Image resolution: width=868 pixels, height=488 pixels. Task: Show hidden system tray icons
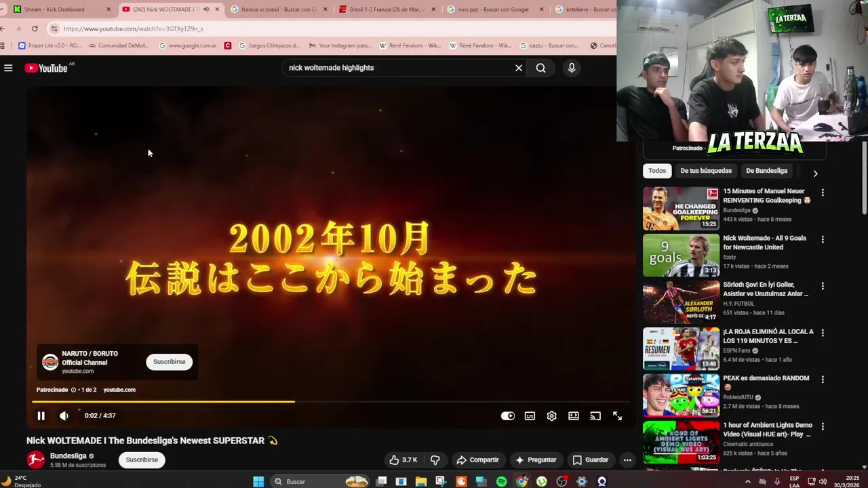(747, 481)
